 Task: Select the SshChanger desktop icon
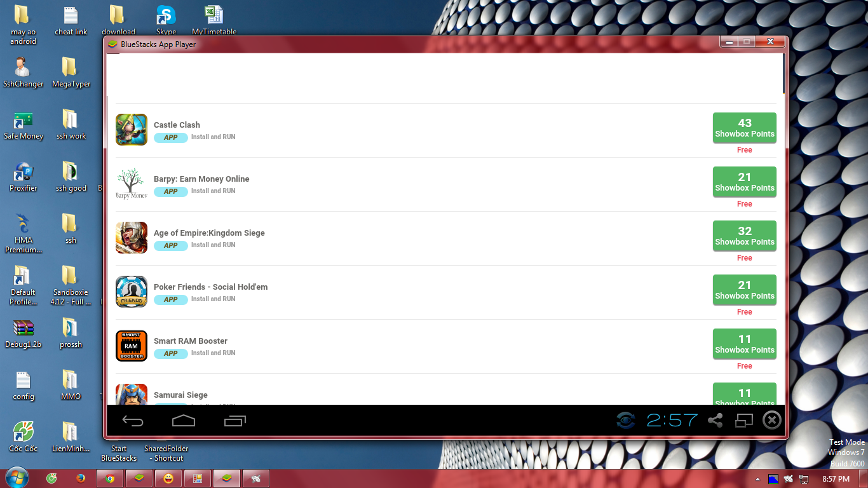[23, 73]
